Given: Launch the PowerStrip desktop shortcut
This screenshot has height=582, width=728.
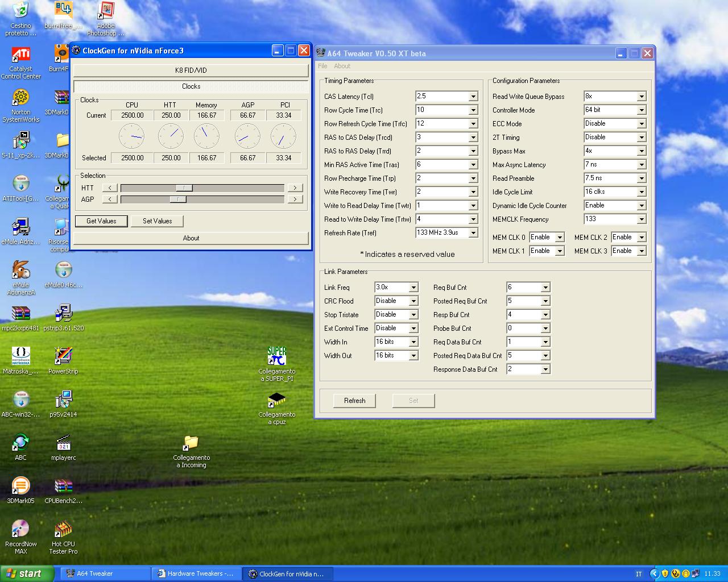Looking at the screenshot, I should (x=63, y=356).
